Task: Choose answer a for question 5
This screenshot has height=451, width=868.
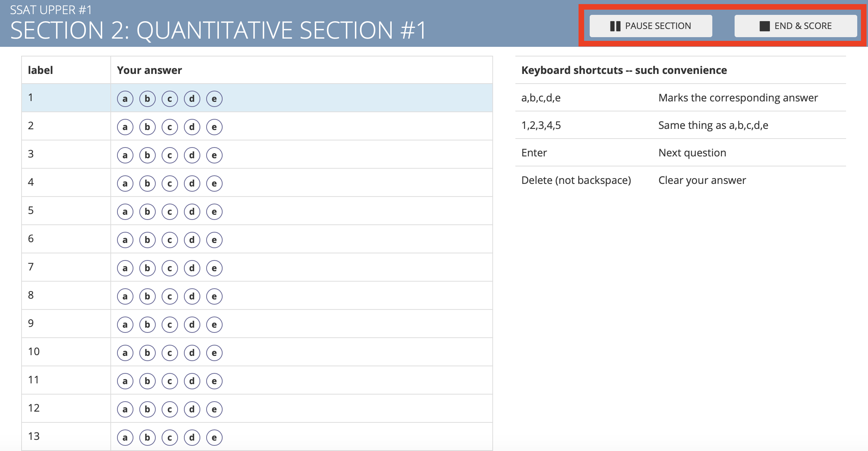Action: point(125,212)
